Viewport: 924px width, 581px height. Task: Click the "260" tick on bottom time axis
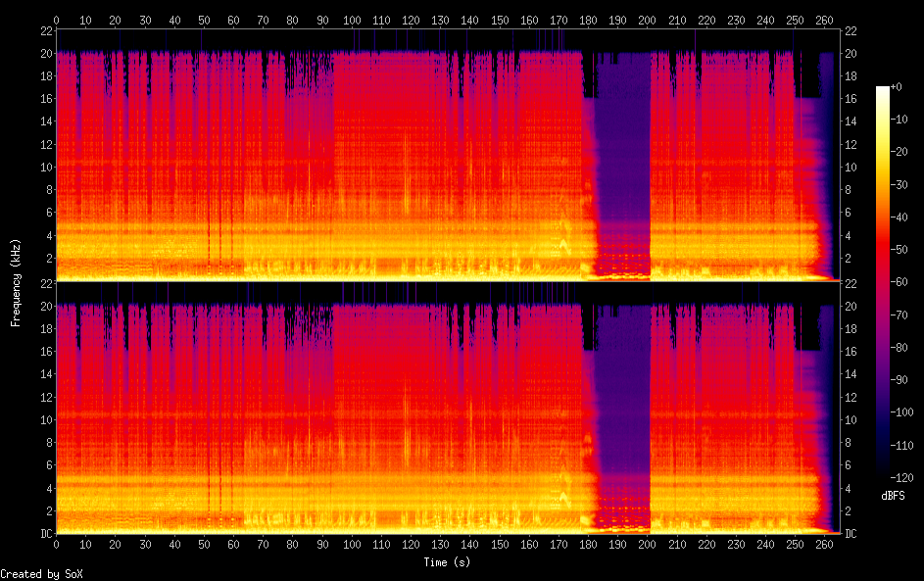click(x=825, y=545)
